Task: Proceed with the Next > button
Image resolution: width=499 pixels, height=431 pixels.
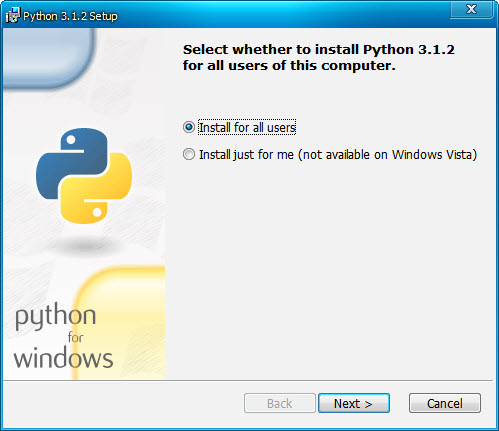Action: (x=354, y=403)
